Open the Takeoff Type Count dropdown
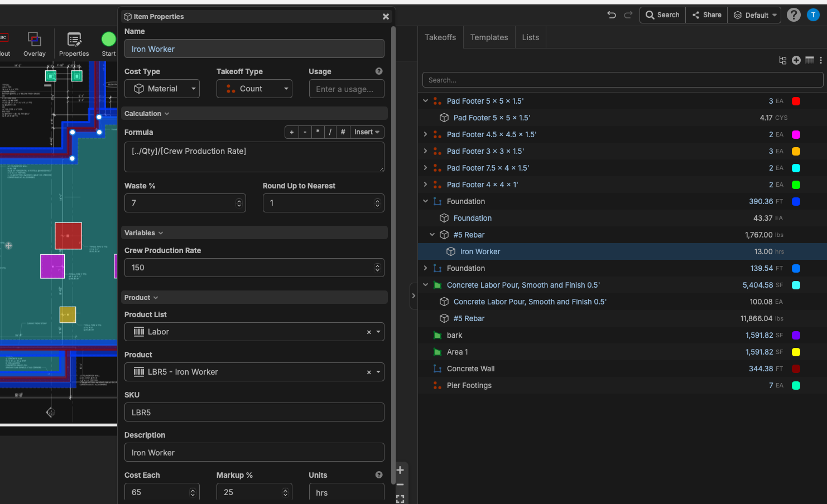 (x=254, y=89)
